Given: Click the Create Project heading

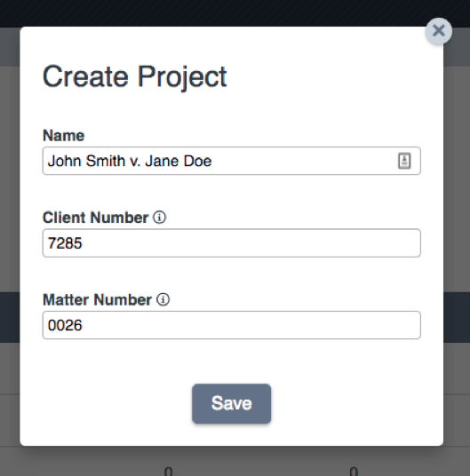Looking at the screenshot, I should tap(135, 77).
